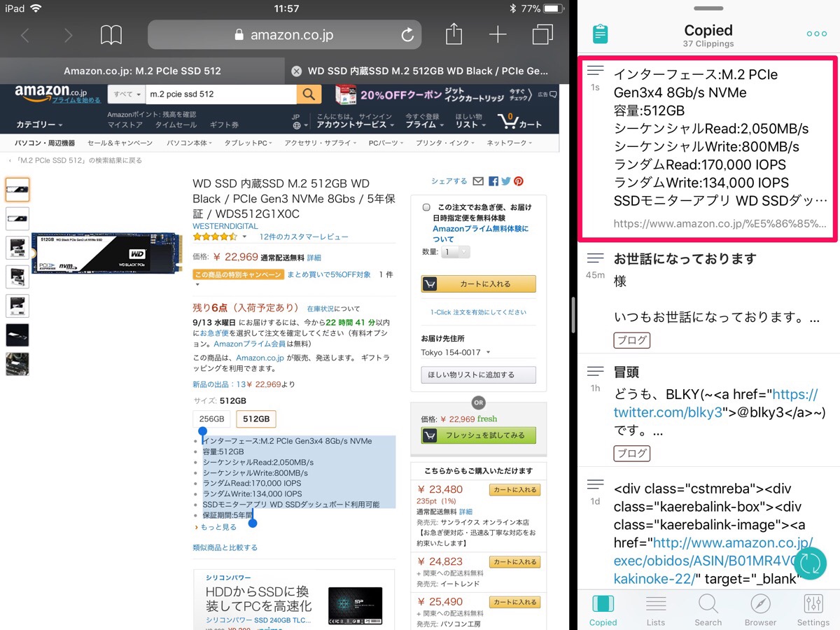Open Copied app clipboard icon
840x630 pixels.
pyautogui.click(x=600, y=34)
